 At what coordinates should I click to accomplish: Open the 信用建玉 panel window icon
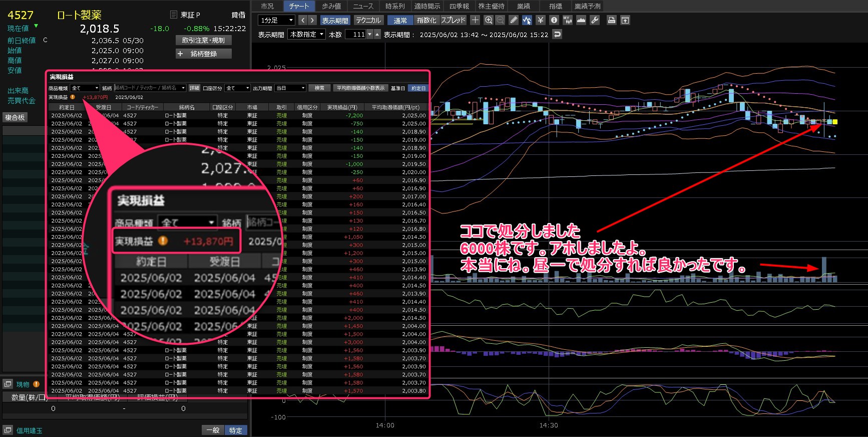(8, 430)
